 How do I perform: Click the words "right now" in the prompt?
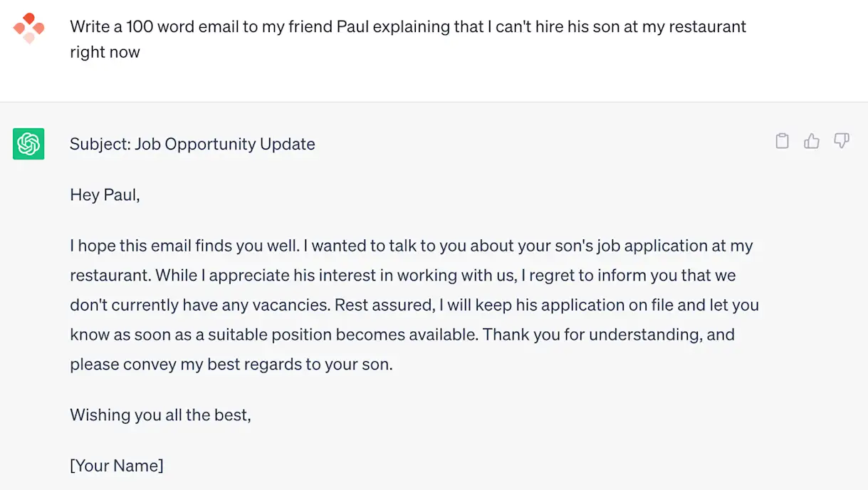pyautogui.click(x=105, y=52)
